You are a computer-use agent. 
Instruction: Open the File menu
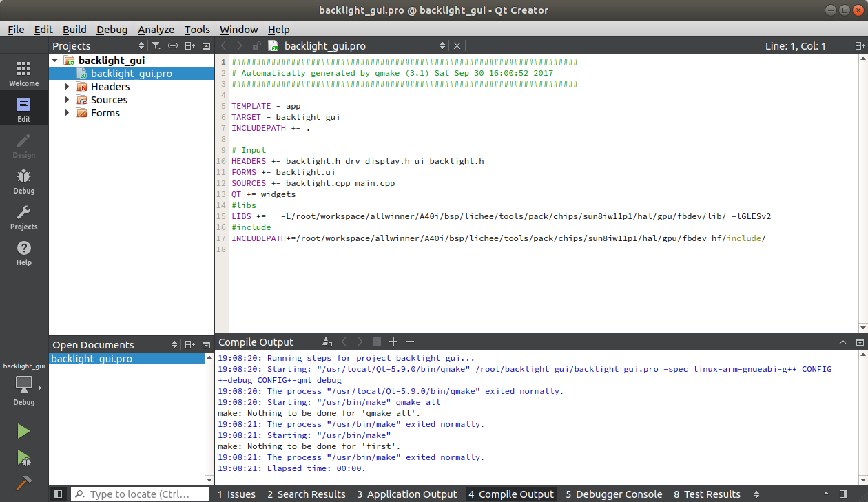coord(16,30)
